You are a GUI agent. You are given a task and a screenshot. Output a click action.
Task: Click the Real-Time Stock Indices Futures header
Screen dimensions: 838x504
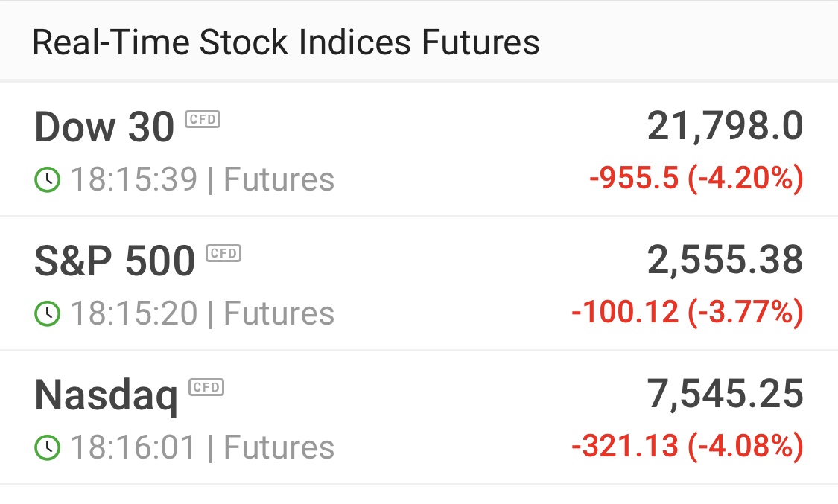286,42
